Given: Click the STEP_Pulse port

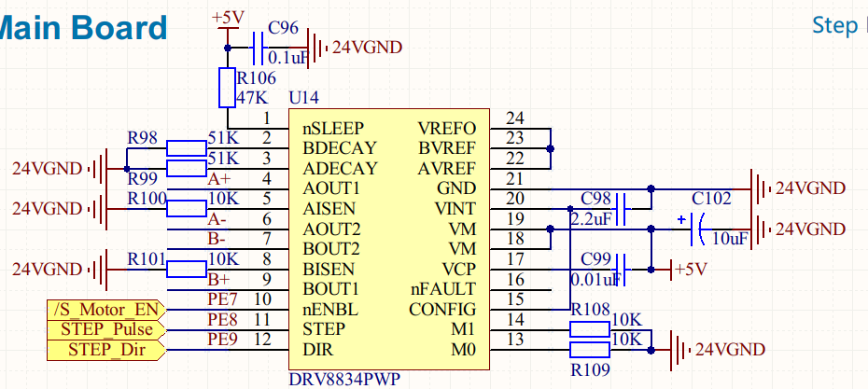Looking at the screenshot, I should [x=106, y=330].
